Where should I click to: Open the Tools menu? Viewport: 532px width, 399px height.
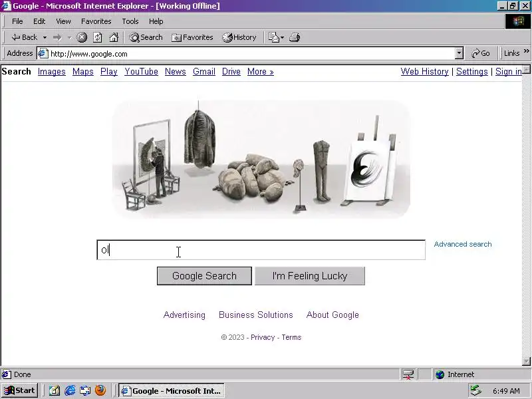click(x=130, y=21)
